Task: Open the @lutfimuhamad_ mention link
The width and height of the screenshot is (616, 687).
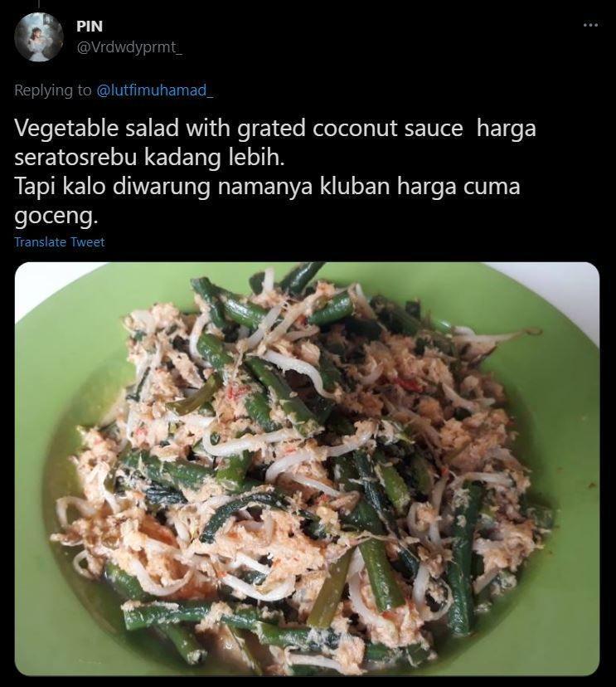Action: [154, 90]
